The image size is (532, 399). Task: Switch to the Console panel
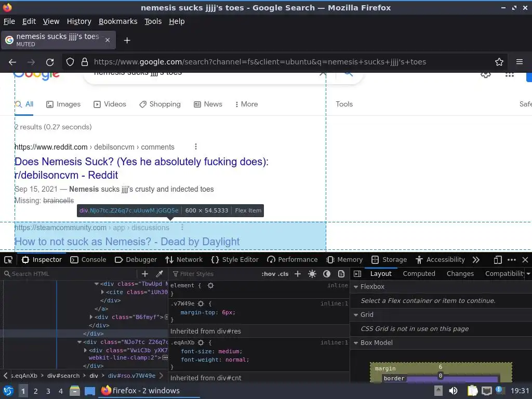click(88, 260)
